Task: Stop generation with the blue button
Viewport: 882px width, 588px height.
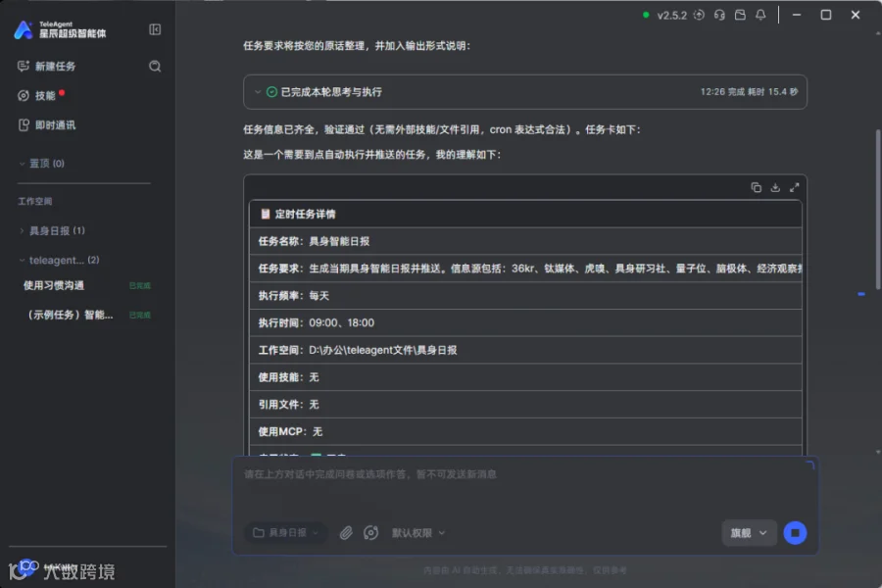Action: pos(795,533)
